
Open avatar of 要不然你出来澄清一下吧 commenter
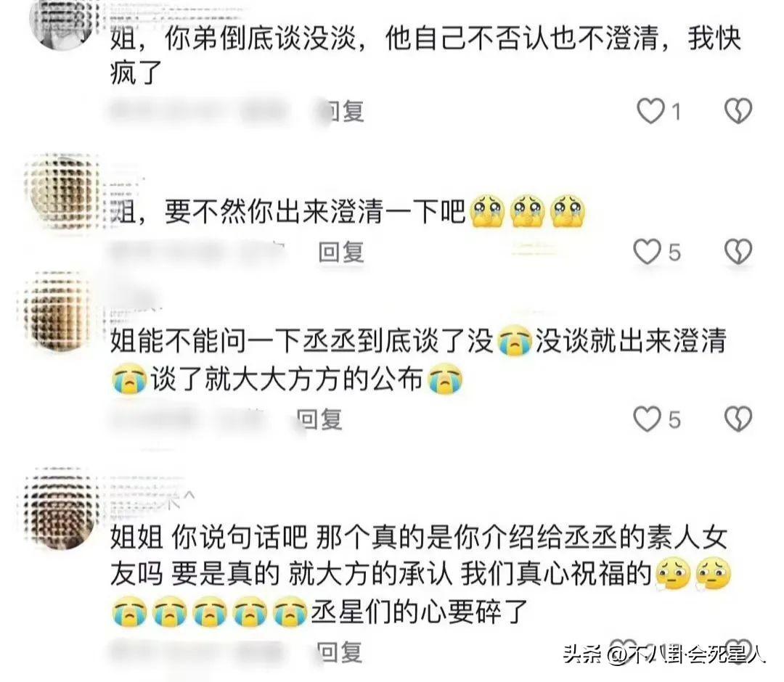click(x=62, y=192)
